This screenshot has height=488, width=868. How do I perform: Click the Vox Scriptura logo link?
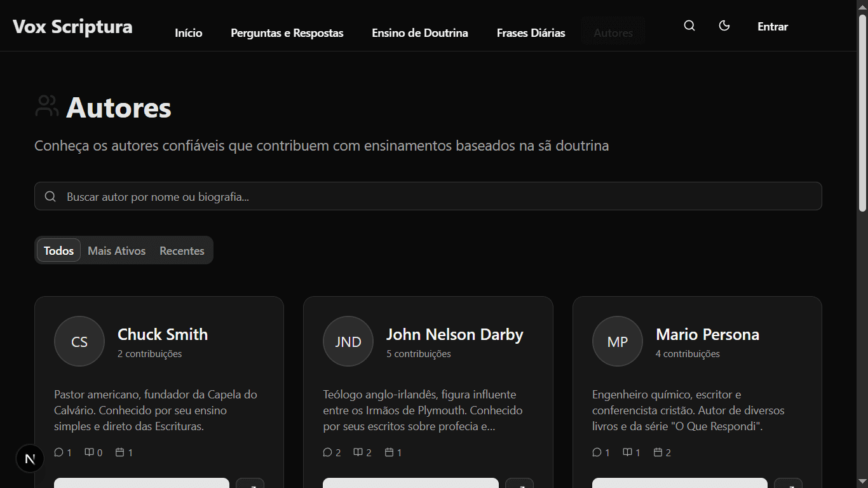tap(72, 26)
